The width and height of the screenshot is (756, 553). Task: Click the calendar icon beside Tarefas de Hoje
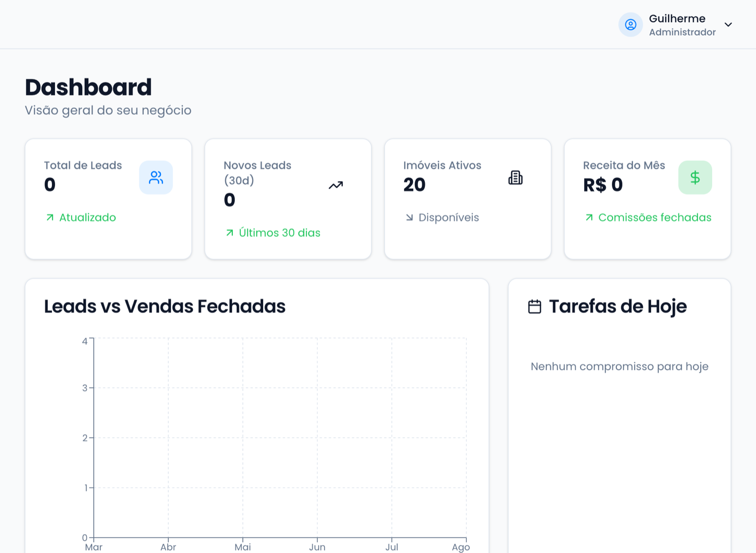(x=535, y=306)
